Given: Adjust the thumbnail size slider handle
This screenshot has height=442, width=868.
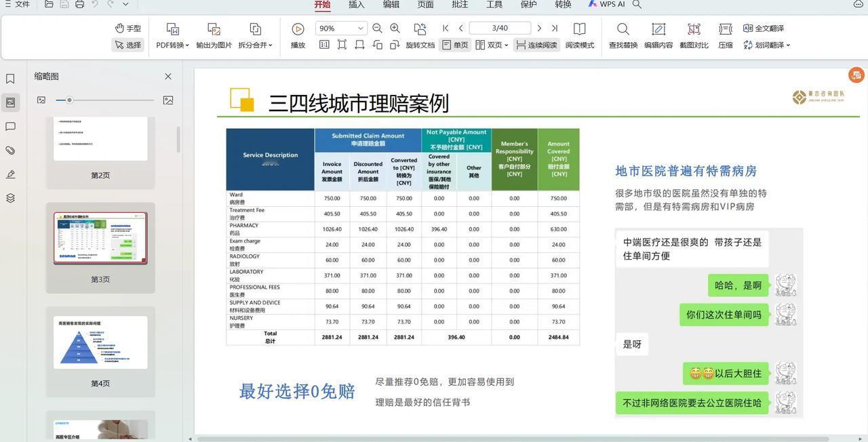Looking at the screenshot, I should tap(69, 100).
